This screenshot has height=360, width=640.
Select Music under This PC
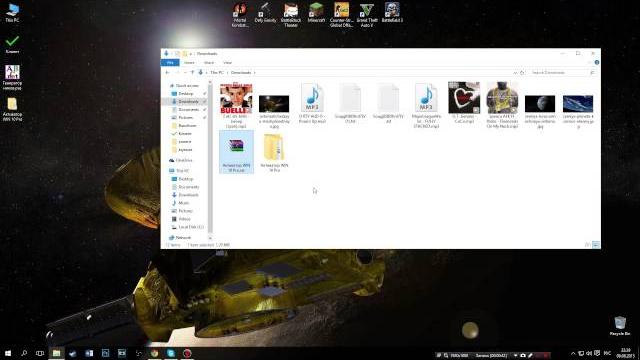coord(184,203)
